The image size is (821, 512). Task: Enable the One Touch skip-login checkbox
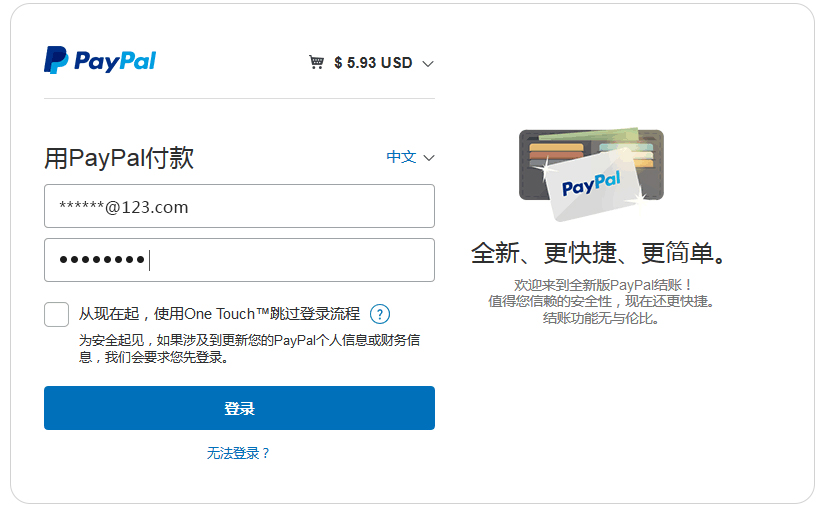point(57,314)
